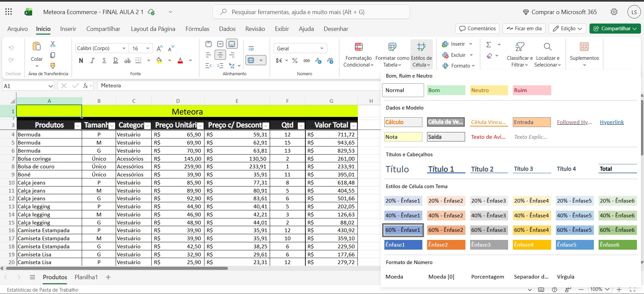Toggle italic formatting
Screen dimensions: 644x294
click(92, 60)
